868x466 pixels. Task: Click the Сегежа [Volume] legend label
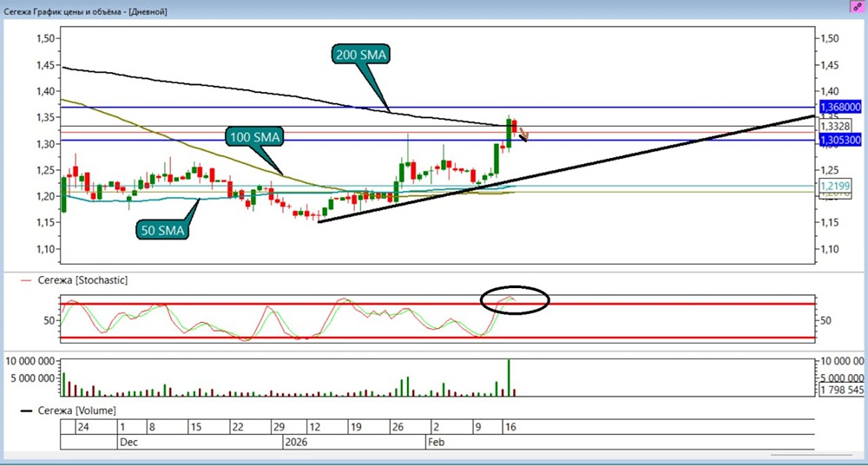pos(76,410)
